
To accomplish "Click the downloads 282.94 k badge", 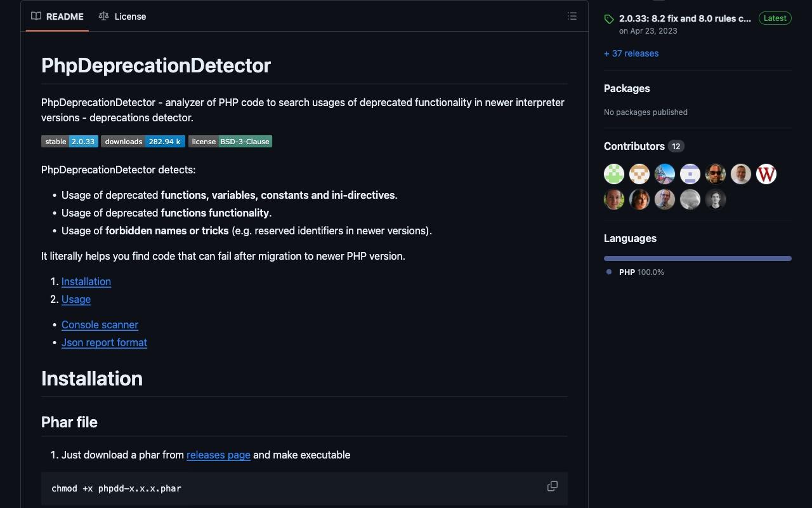I will pyautogui.click(x=143, y=142).
